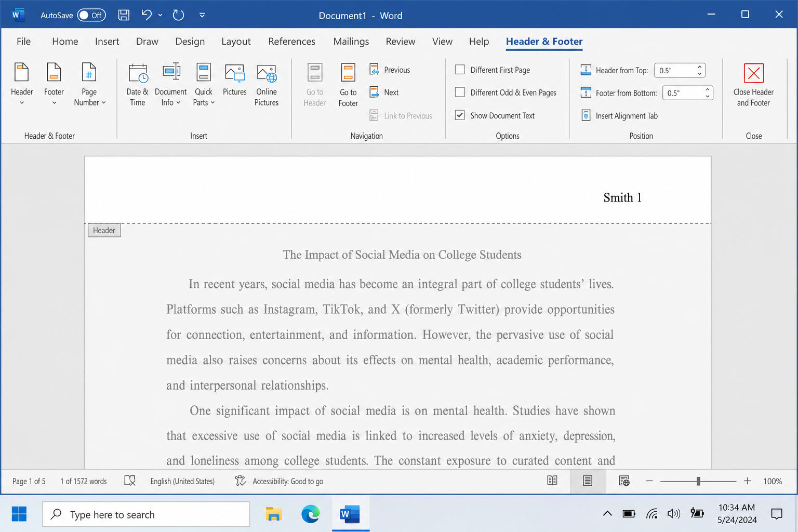Click the Redo arrow icon
The image size is (798, 532).
pyautogui.click(x=178, y=15)
